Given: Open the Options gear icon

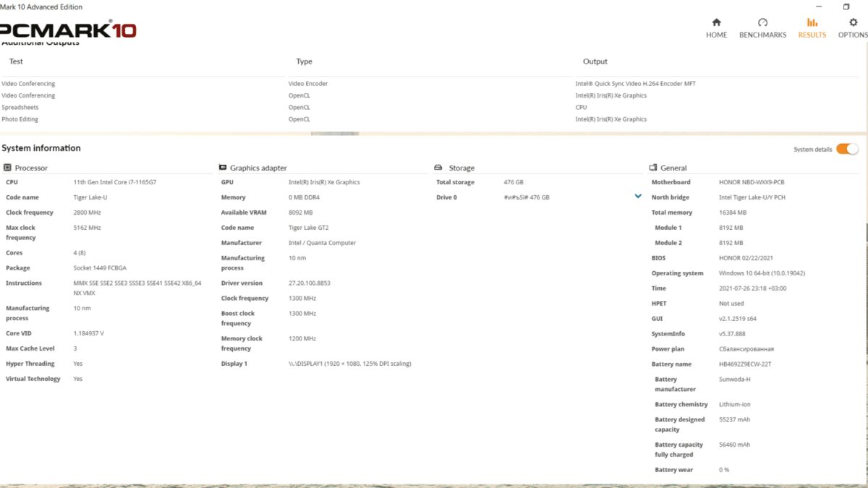Looking at the screenshot, I should click(853, 22).
